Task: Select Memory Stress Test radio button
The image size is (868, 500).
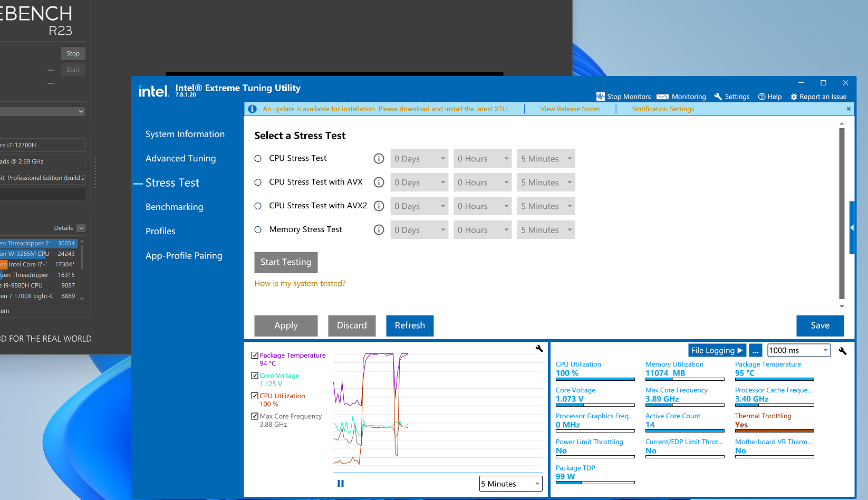Action: click(258, 230)
